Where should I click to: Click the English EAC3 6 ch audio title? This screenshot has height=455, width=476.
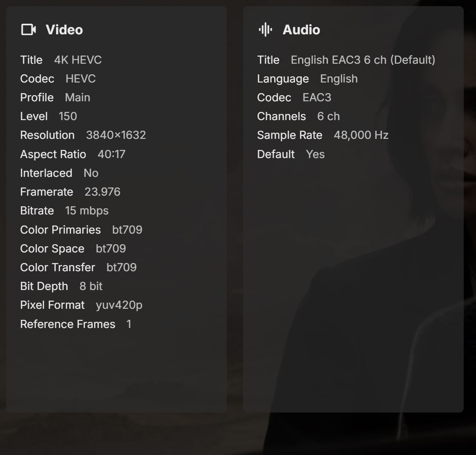363,60
